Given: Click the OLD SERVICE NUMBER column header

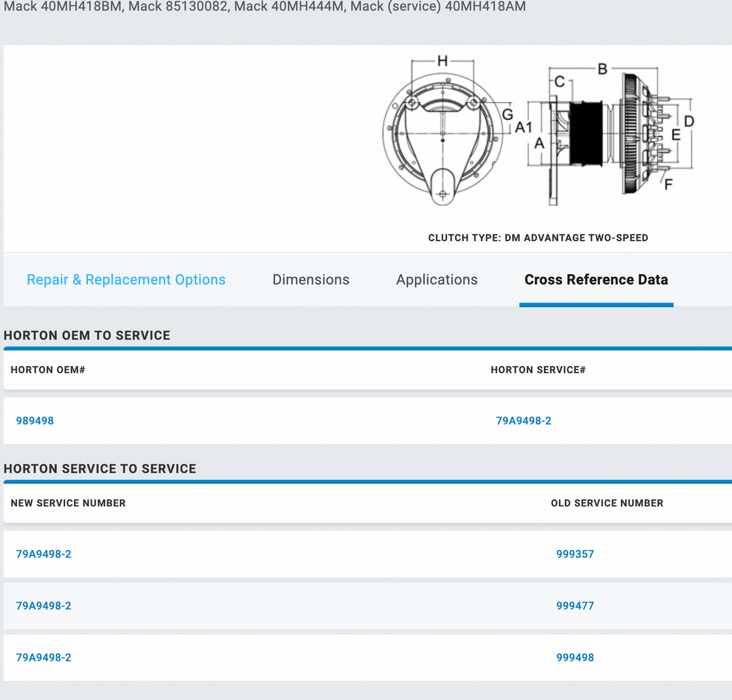Looking at the screenshot, I should coord(607,503).
